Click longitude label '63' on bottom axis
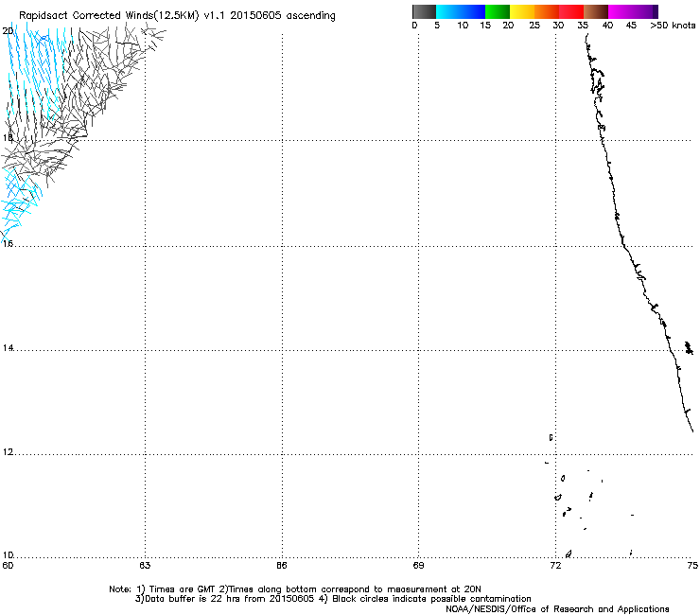 (x=145, y=566)
